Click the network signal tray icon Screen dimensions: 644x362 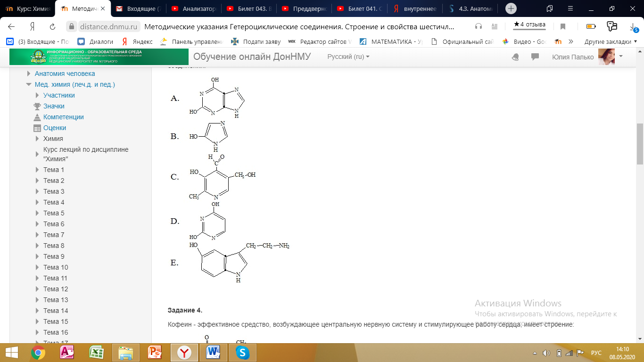pyautogui.click(x=569, y=353)
